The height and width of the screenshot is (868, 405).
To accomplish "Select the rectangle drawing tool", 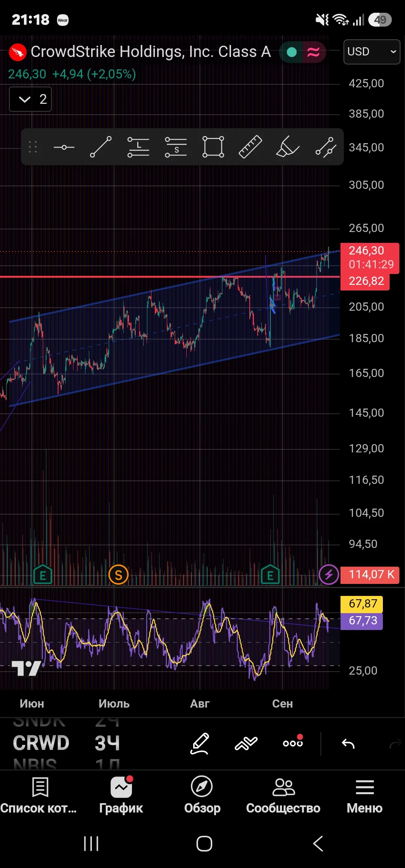I will click(x=213, y=147).
